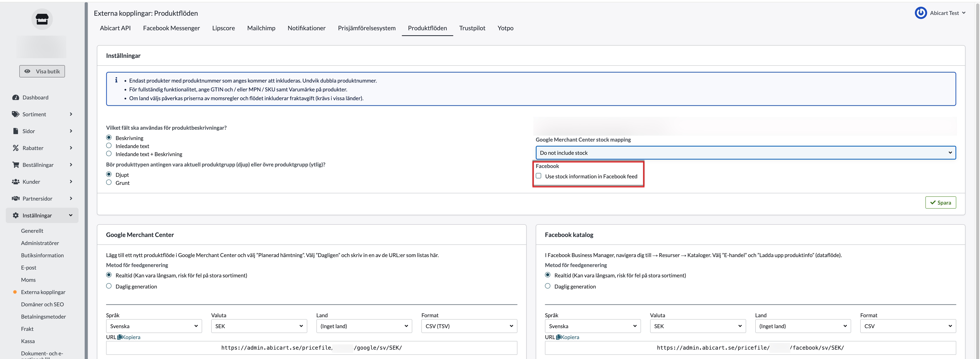Image resolution: width=980 pixels, height=359 pixels.
Task: Click the Sidor document icon
Action: click(x=16, y=131)
